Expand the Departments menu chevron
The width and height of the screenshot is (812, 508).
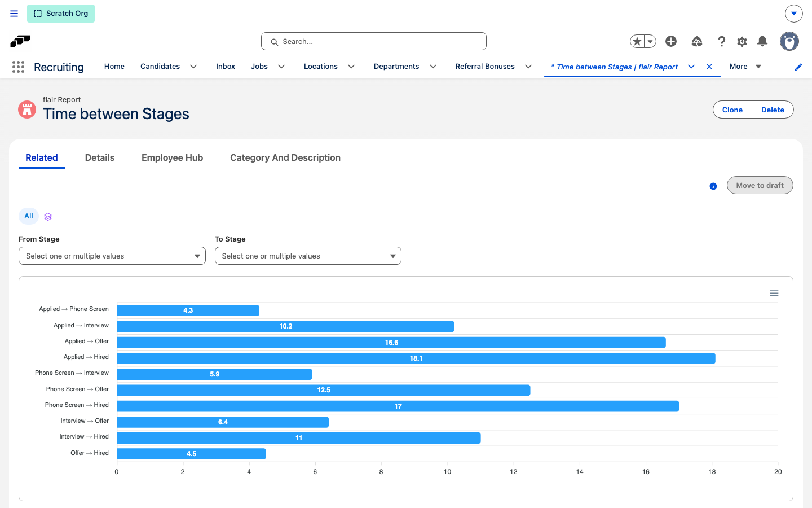[433, 67]
